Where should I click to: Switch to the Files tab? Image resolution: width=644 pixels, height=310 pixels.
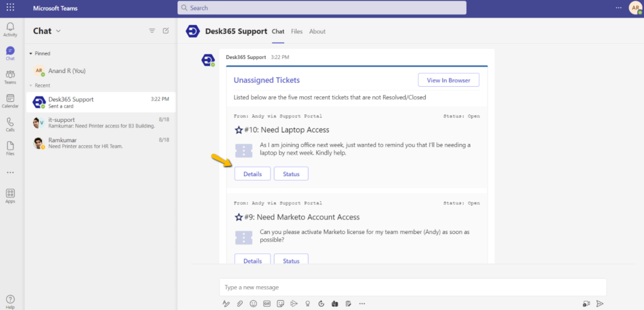[297, 31]
